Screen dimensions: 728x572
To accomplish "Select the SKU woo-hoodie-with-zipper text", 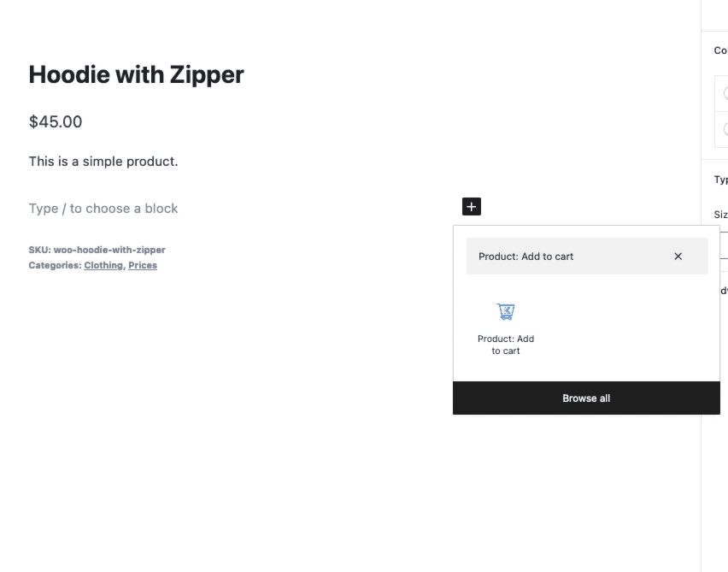I will [97, 250].
